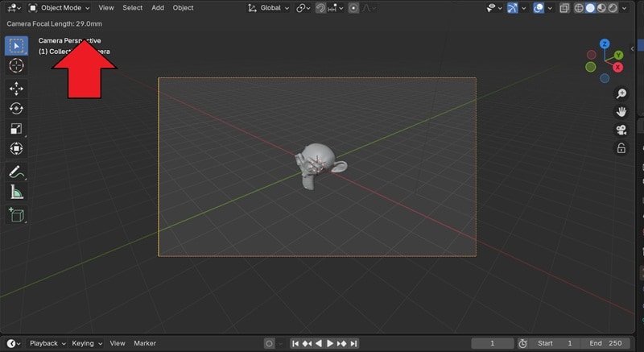This screenshot has height=352, width=644.
Task: Open timeline editor type dropdown
Action: point(14,343)
